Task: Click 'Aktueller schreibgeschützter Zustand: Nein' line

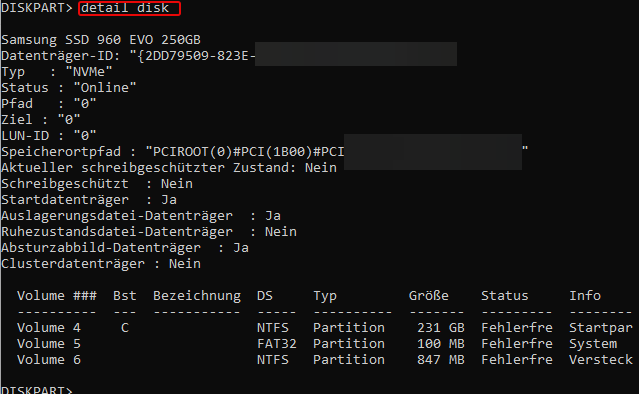Action: point(169,167)
